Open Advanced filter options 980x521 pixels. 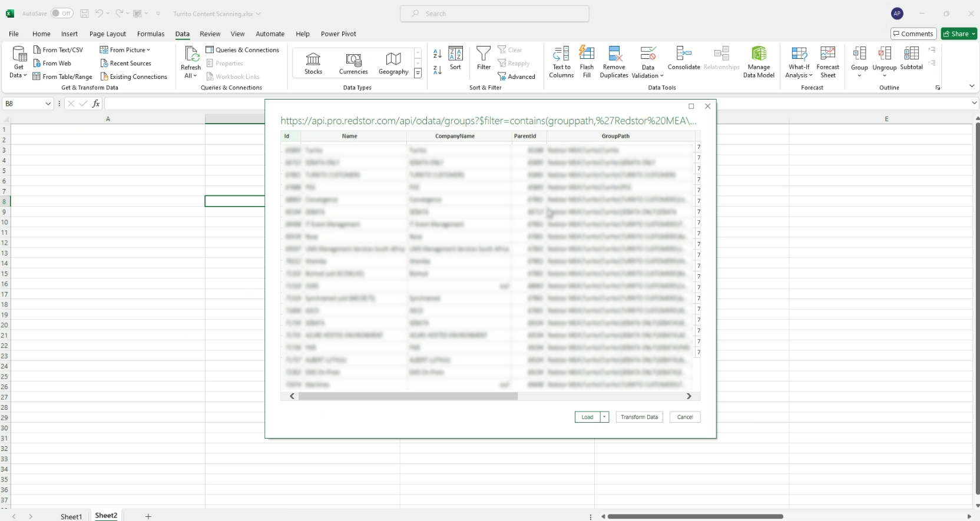pyautogui.click(x=517, y=77)
